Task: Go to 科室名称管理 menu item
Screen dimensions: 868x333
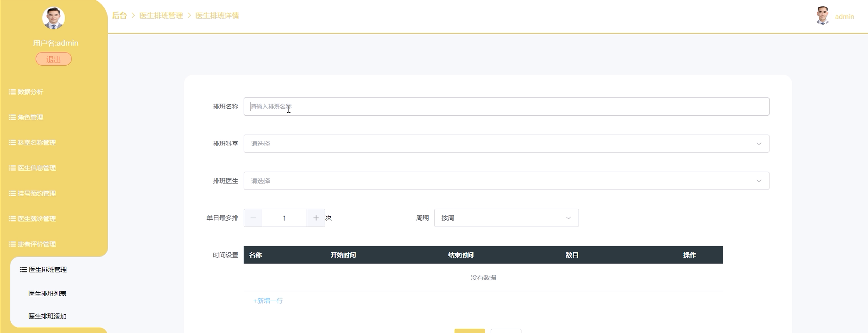Action: tap(36, 143)
